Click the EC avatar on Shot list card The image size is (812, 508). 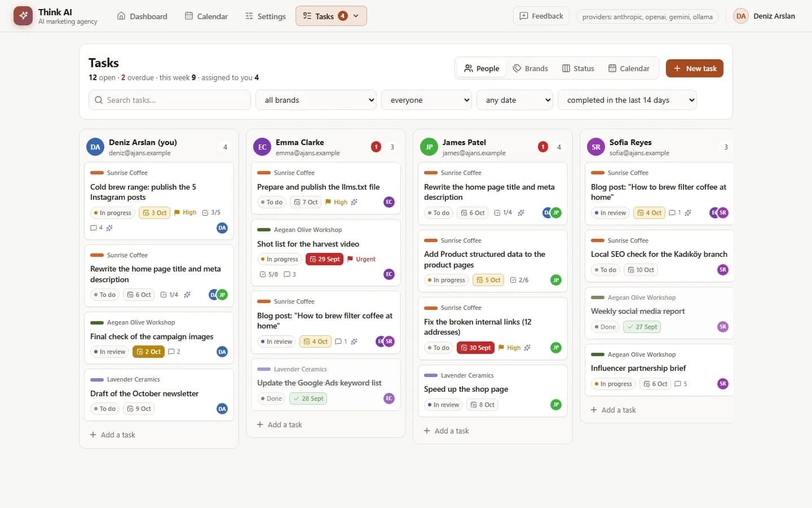[389, 274]
